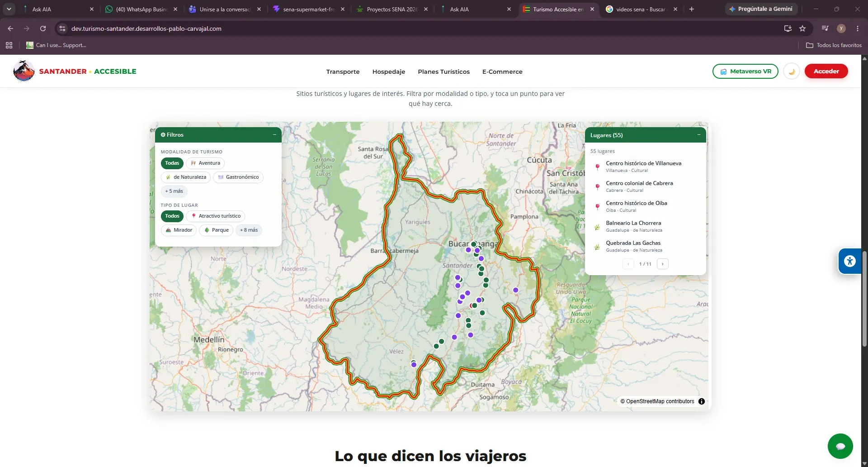This screenshot has width=868, height=467.
Task: Collapse the Lugares (55) panel
Action: 698,135
